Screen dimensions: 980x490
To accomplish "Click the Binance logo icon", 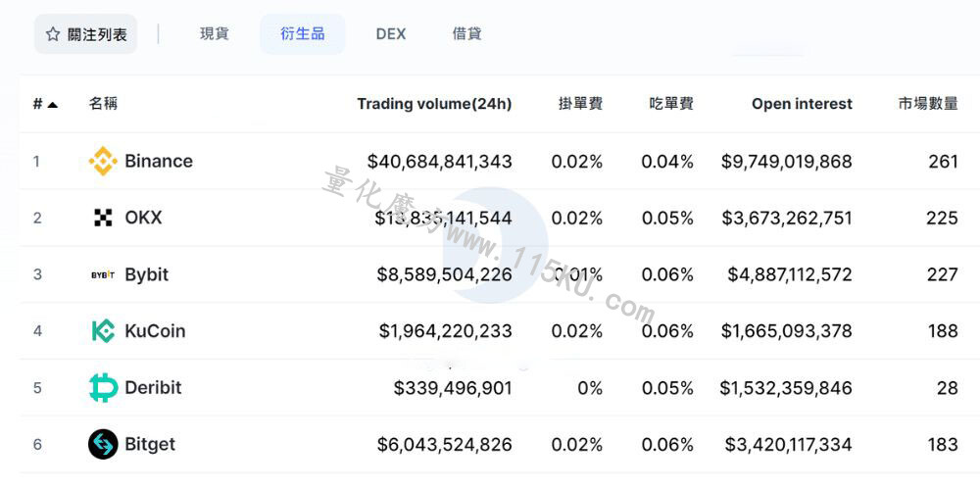I will (x=103, y=162).
